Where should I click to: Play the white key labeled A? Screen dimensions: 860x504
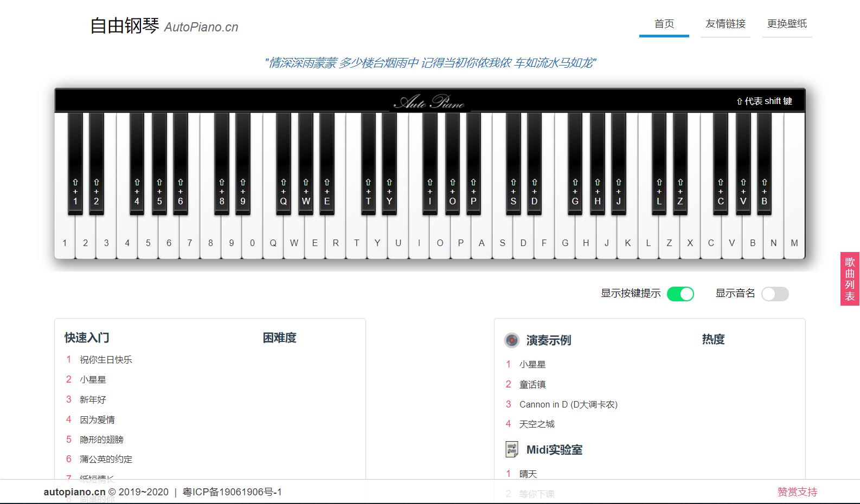click(482, 238)
